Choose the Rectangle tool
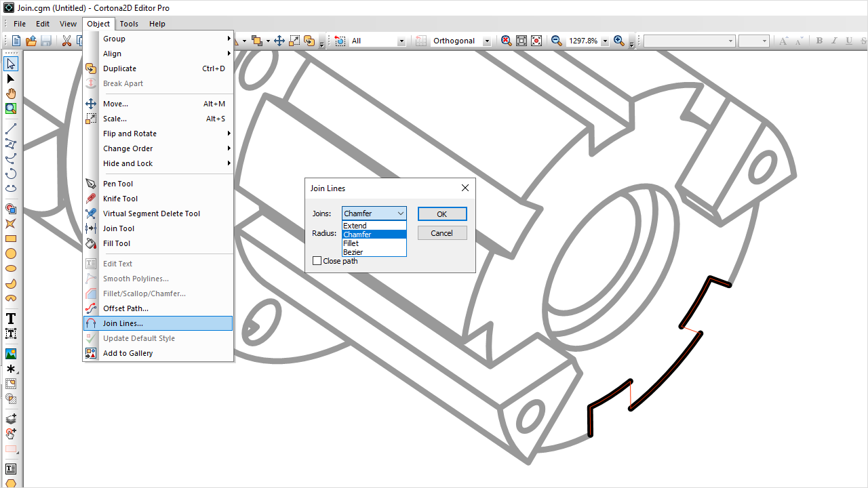 (x=11, y=239)
